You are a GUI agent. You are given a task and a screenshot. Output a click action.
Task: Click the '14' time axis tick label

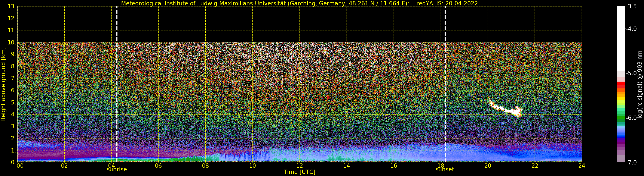tap(347, 166)
